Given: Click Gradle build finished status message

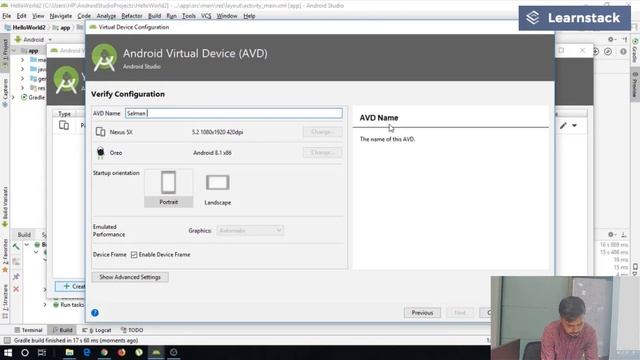Looking at the screenshot, I should click(x=76, y=340).
